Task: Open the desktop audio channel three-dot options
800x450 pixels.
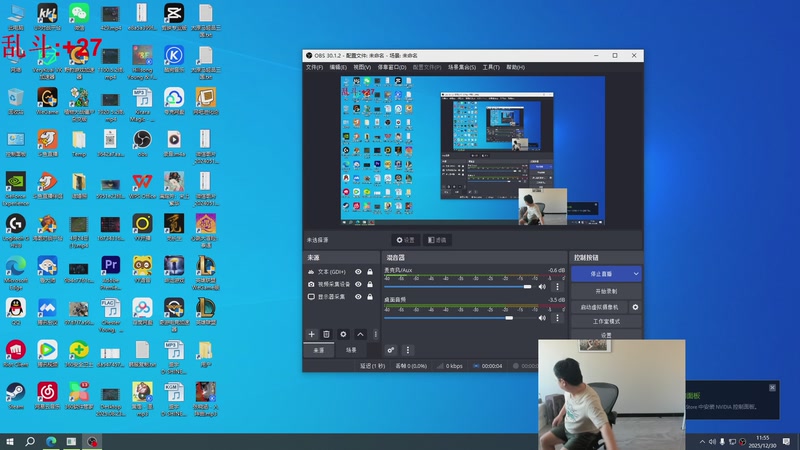Action: click(x=557, y=318)
